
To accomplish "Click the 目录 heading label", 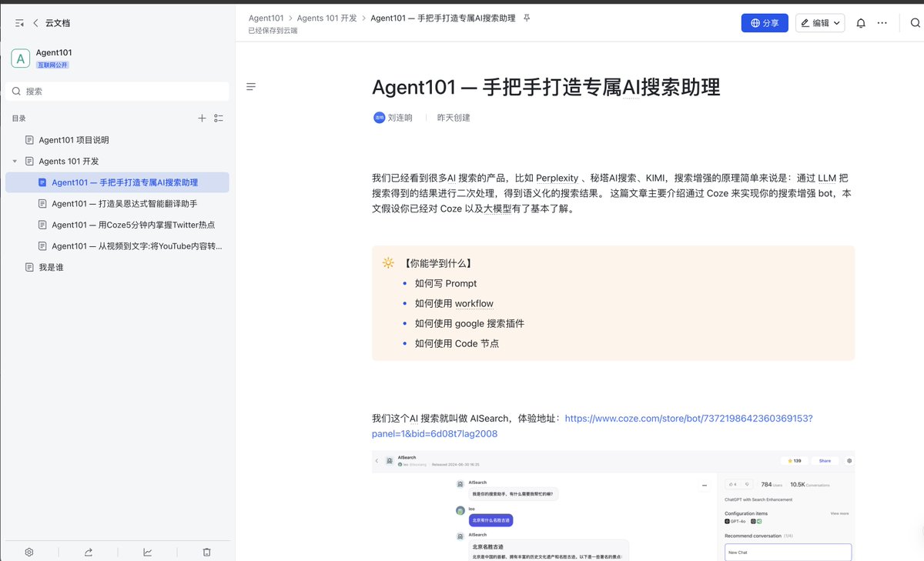I will click(18, 118).
